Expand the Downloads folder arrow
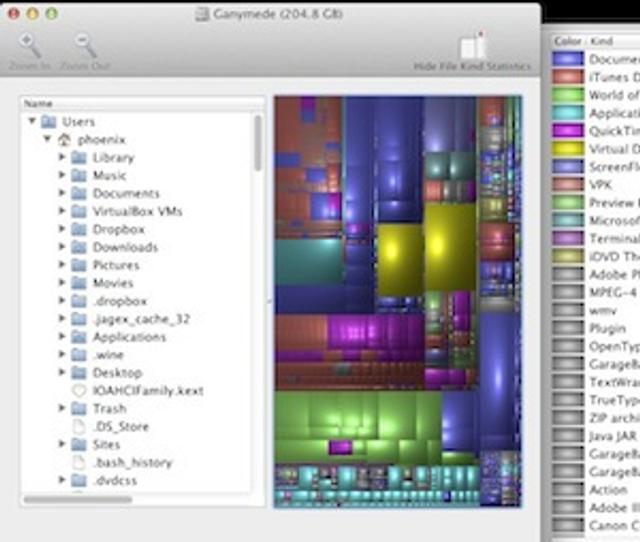Screen dimensions: 640x542 [62, 247]
